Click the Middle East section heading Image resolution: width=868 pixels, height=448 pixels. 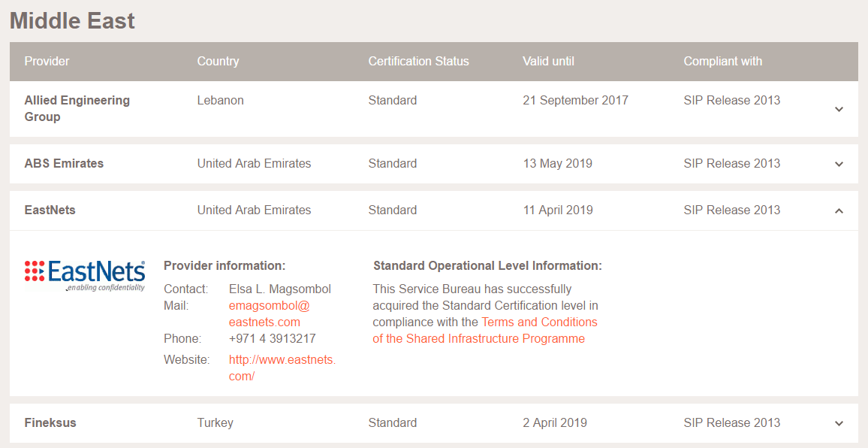click(x=72, y=20)
